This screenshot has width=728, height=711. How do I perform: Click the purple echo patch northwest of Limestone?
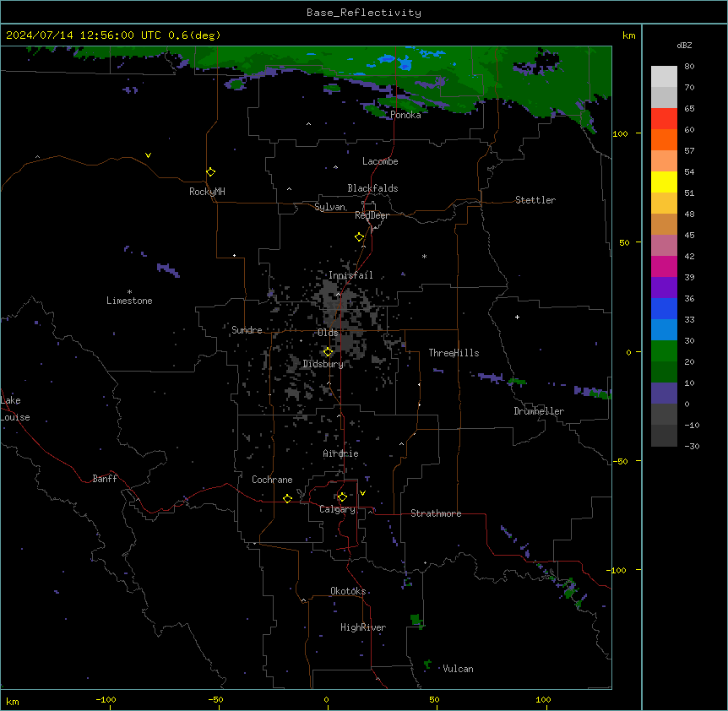pos(168,270)
